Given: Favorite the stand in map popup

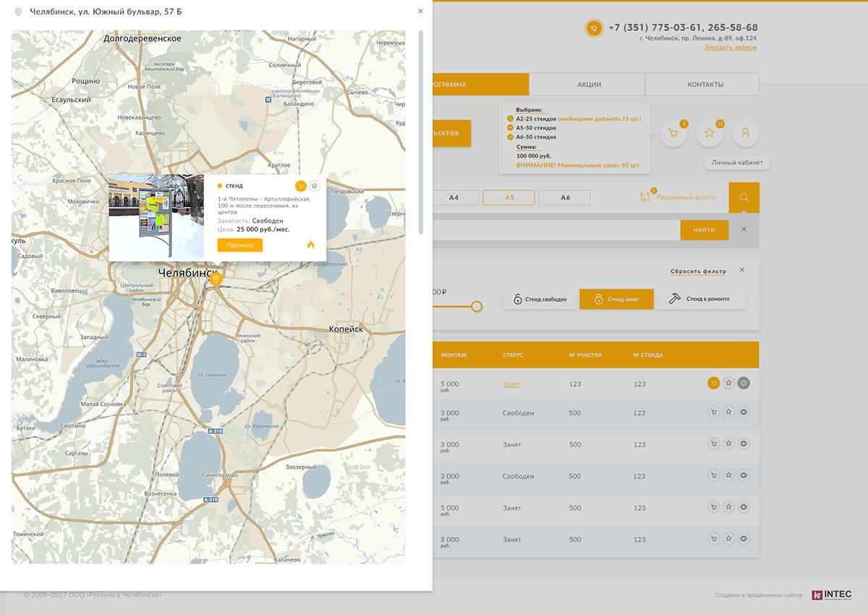Looking at the screenshot, I should click(x=314, y=186).
